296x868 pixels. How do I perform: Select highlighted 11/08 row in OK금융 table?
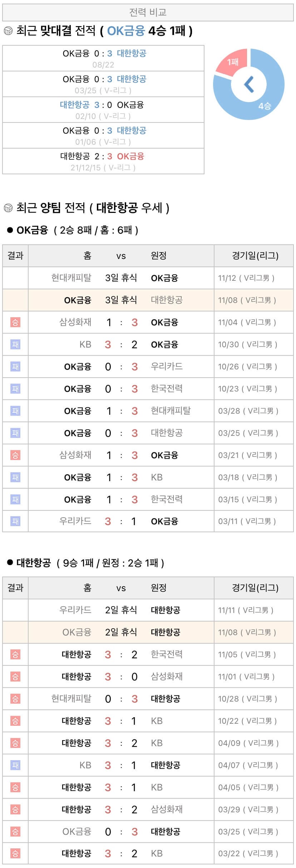click(x=148, y=300)
